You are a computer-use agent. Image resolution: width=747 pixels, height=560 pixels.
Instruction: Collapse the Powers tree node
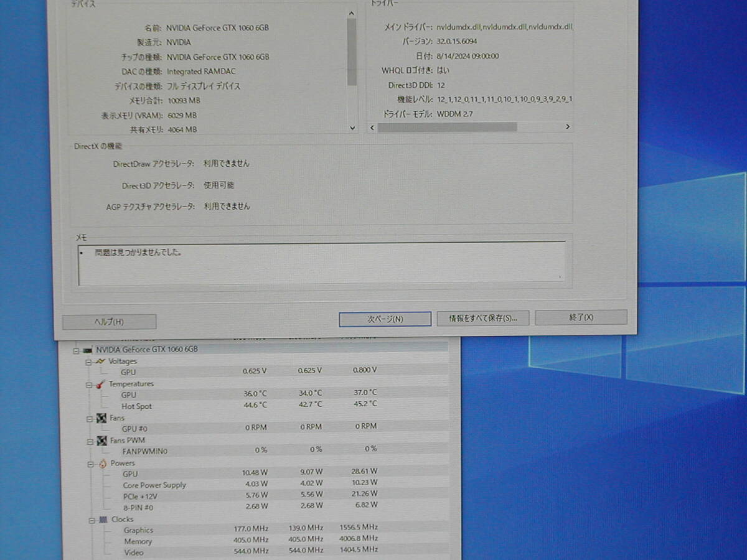pyautogui.click(x=90, y=464)
